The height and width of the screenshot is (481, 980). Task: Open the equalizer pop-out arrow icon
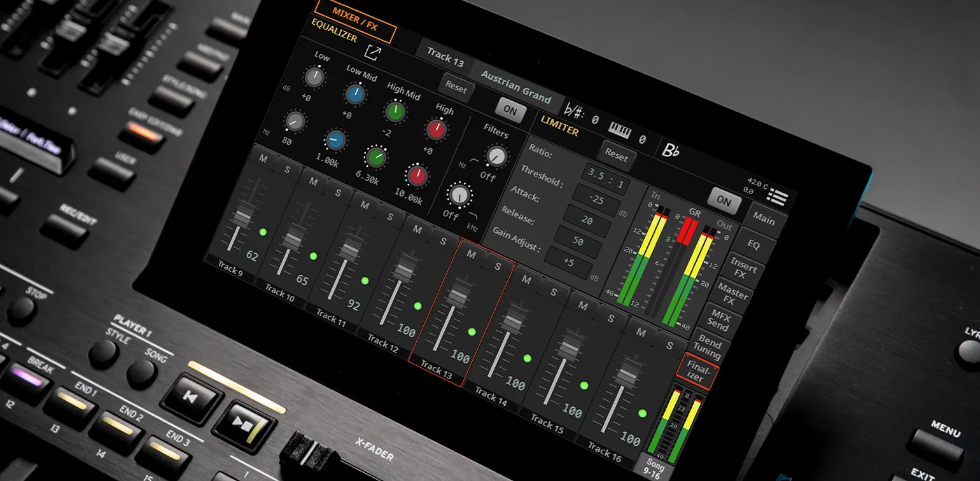point(372,52)
